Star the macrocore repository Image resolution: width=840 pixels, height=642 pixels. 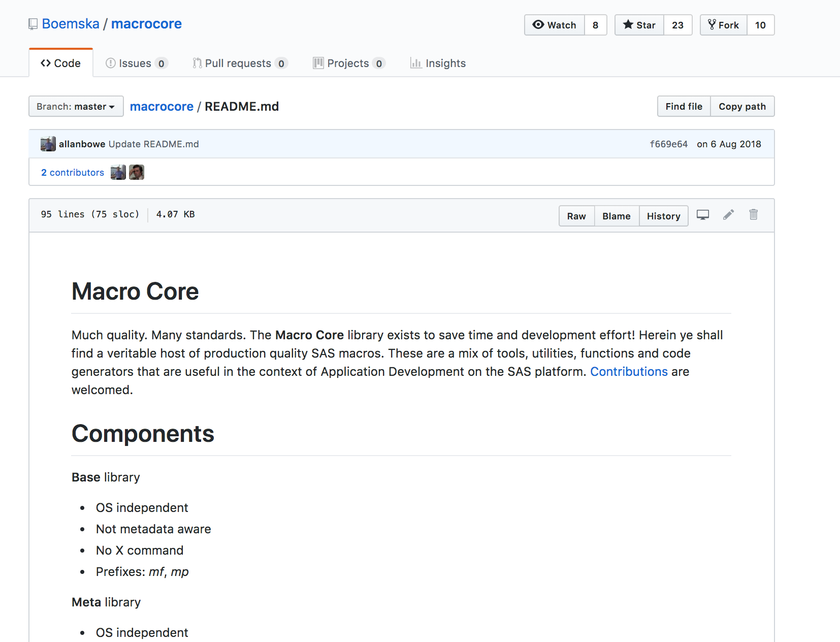click(639, 25)
